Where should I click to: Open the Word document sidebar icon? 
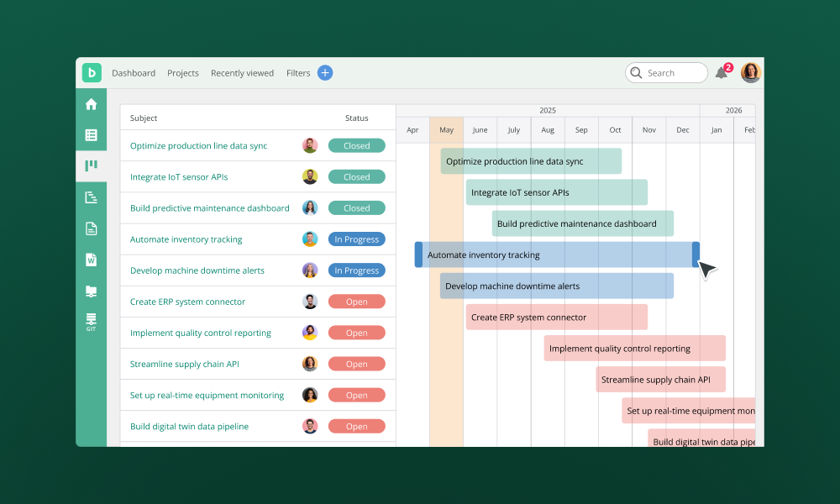[x=91, y=260]
